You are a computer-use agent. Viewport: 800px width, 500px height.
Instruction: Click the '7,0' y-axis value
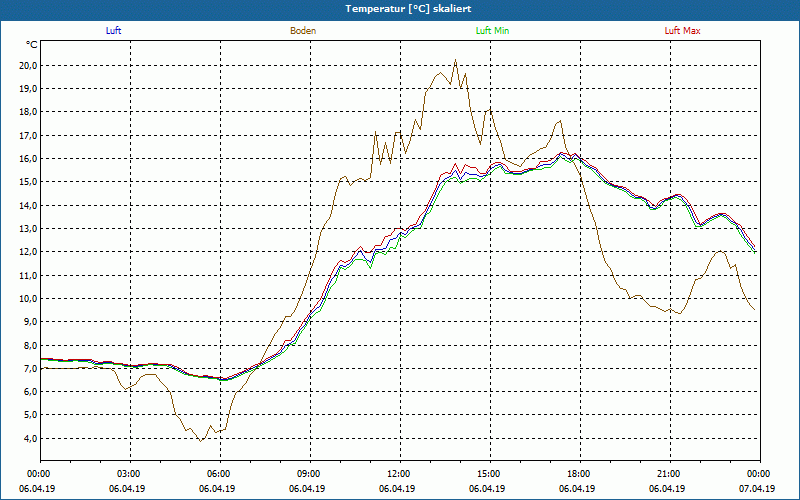[x=30, y=368]
